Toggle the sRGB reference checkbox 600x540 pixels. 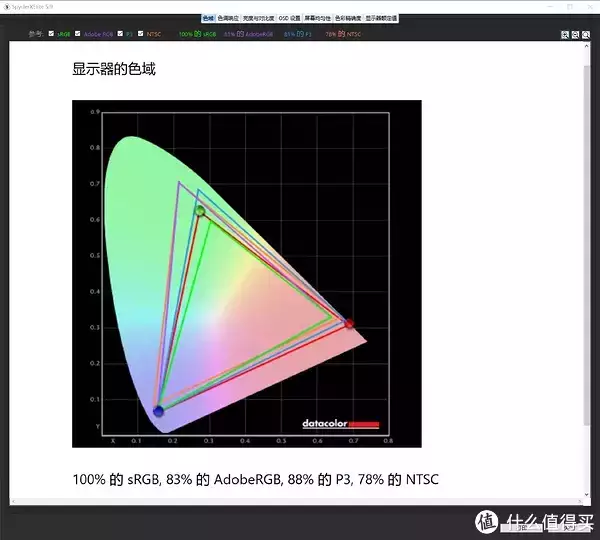click(51, 34)
